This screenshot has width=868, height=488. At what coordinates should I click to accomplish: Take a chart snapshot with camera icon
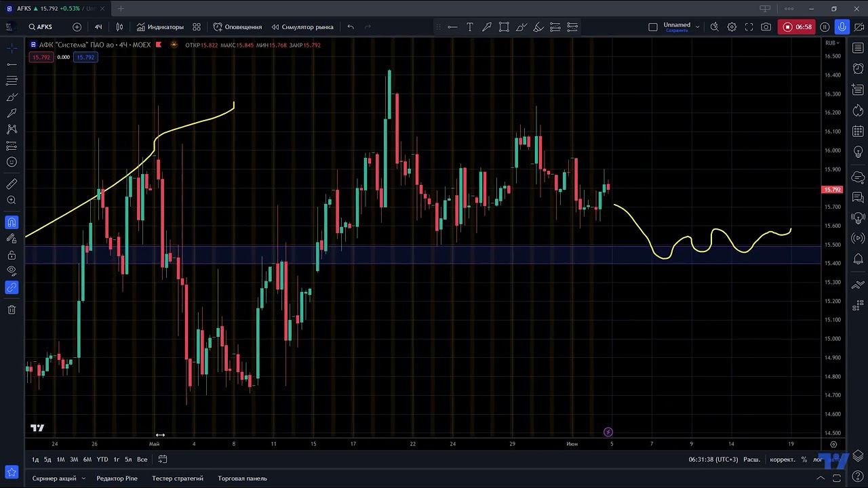(766, 27)
